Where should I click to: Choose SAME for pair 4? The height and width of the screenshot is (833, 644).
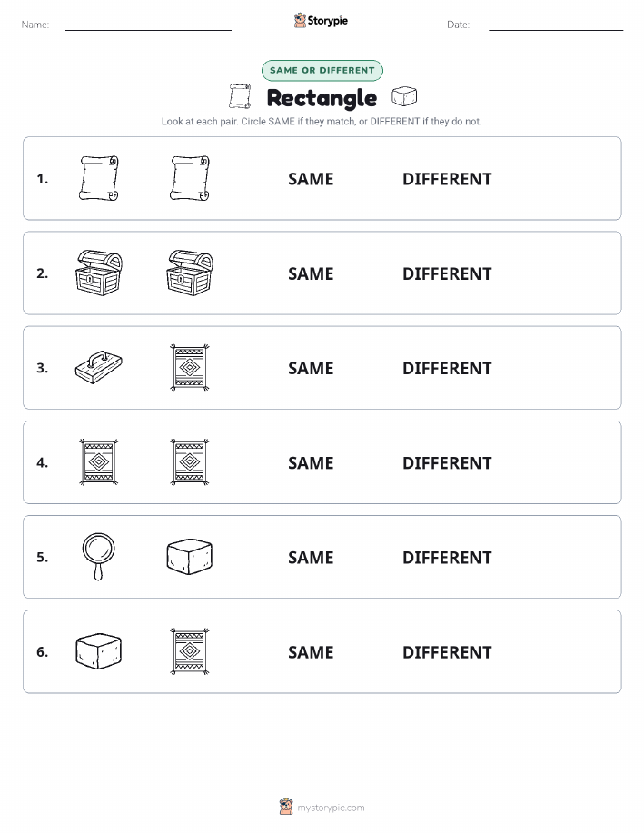coord(311,462)
